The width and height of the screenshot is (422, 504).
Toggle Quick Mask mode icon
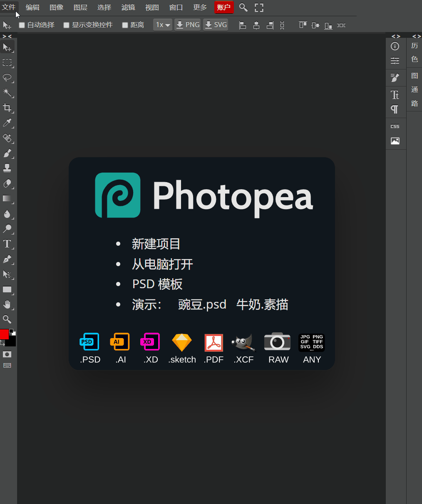(7, 354)
